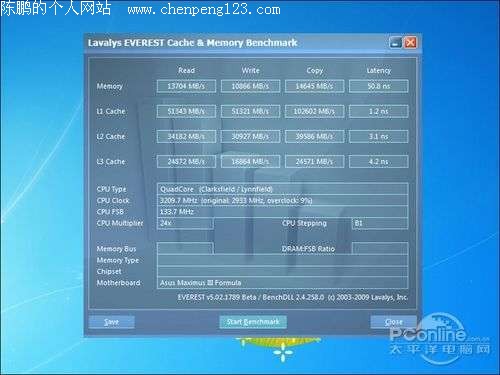The height and width of the screenshot is (375, 500).
Task: Select the Memory Copy value 14645 MB/s
Action: (x=314, y=86)
